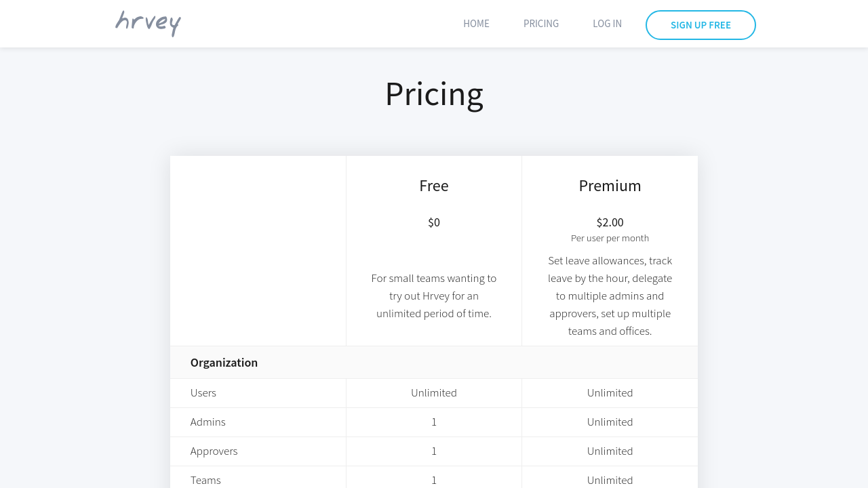The height and width of the screenshot is (488, 868).
Task: Click the $2.00 Premium price
Action: pos(610,222)
